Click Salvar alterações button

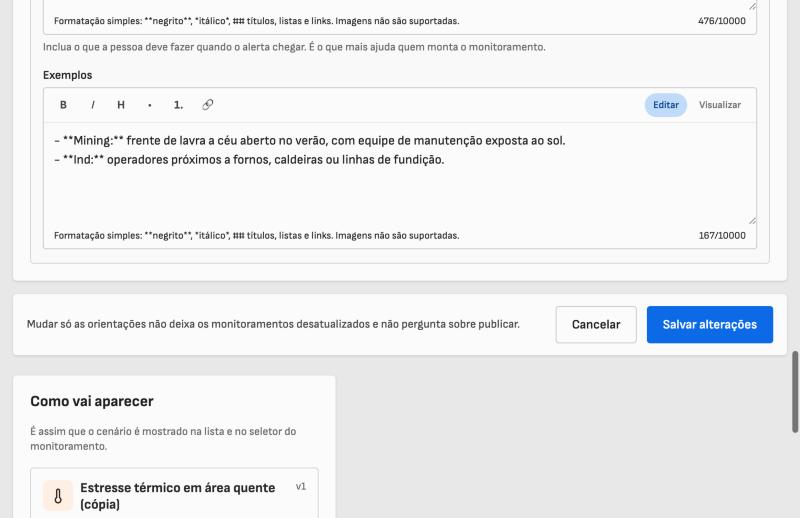pos(710,325)
